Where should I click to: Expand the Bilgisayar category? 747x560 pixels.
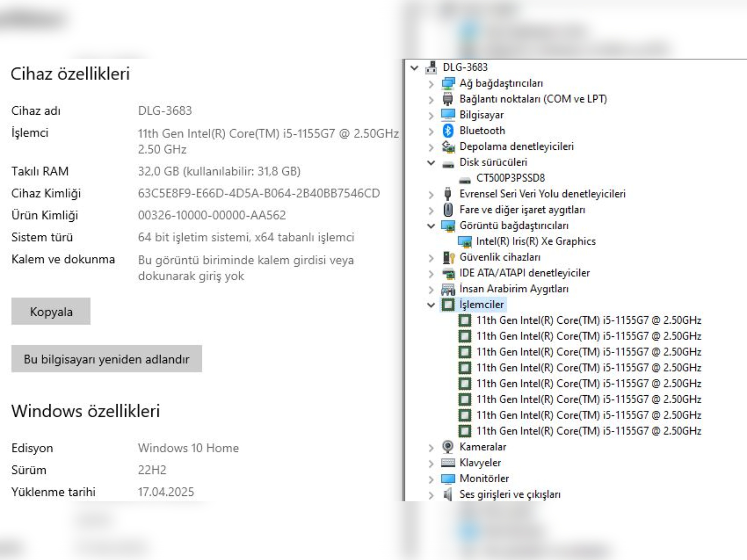pyautogui.click(x=431, y=115)
